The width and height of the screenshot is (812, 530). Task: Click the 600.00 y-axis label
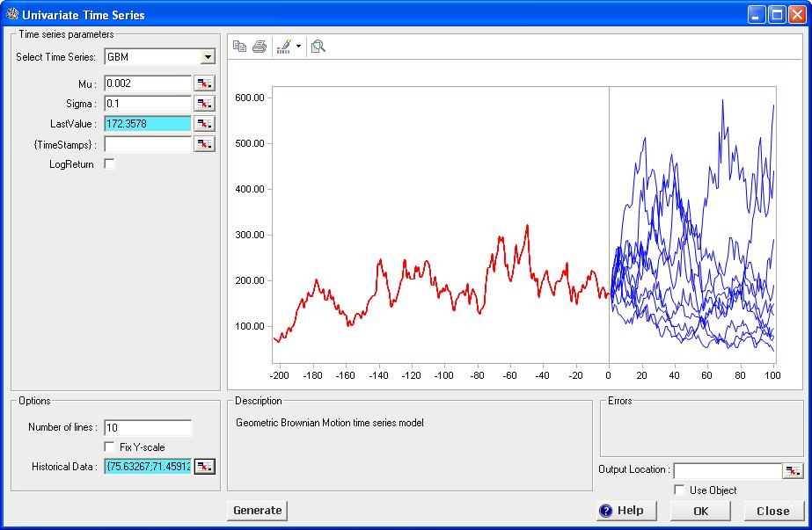click(x=250, y=98)
